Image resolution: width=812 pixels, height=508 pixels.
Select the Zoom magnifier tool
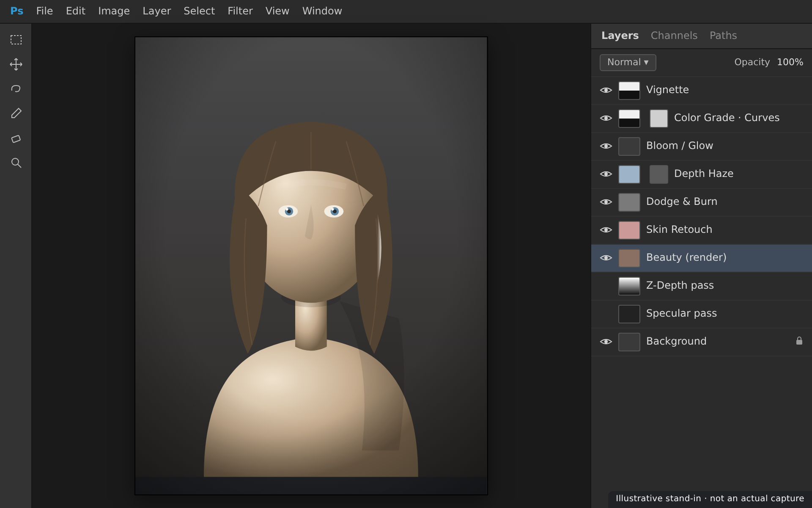pyautogui.click(x=16, y=163)
